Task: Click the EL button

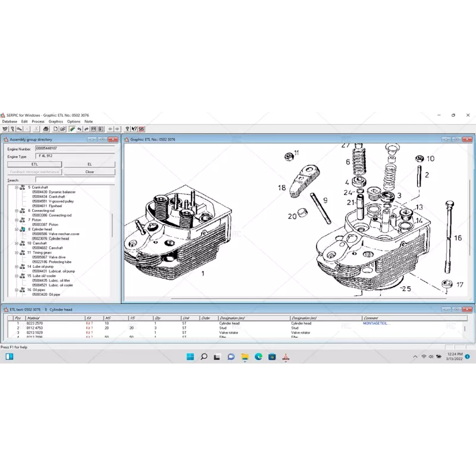Action: 89,164
